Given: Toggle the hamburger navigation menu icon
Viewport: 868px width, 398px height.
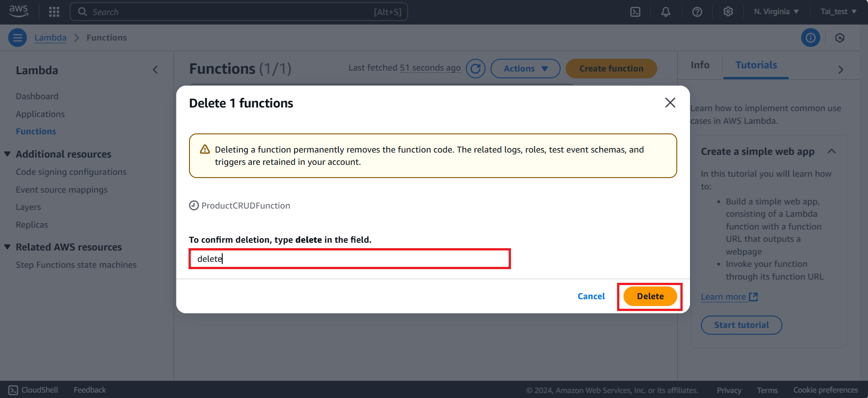Looking at the screenshot, I should tap(18, 38).
